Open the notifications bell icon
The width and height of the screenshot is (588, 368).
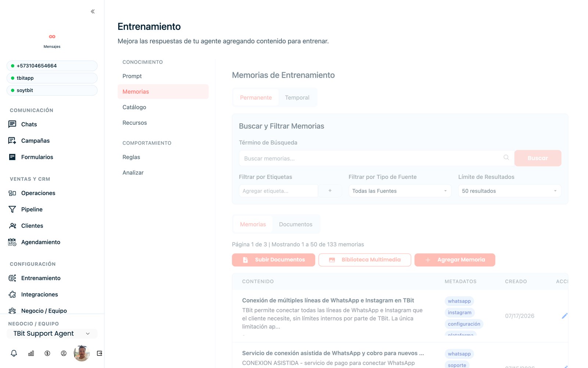(x=14, y=353)
